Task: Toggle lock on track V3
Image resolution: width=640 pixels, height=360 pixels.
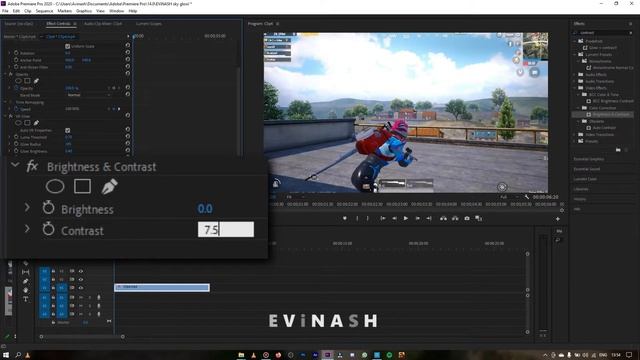Action: [53, 271]
